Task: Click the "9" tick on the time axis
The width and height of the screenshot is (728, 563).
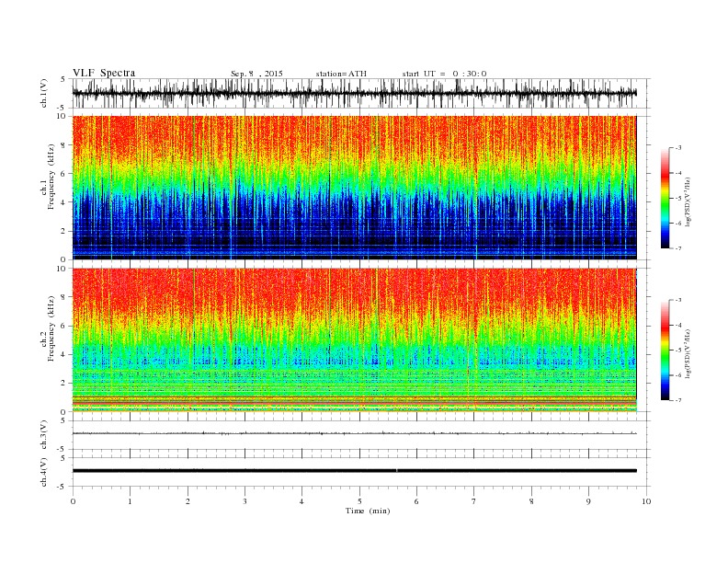Action: 588,501
